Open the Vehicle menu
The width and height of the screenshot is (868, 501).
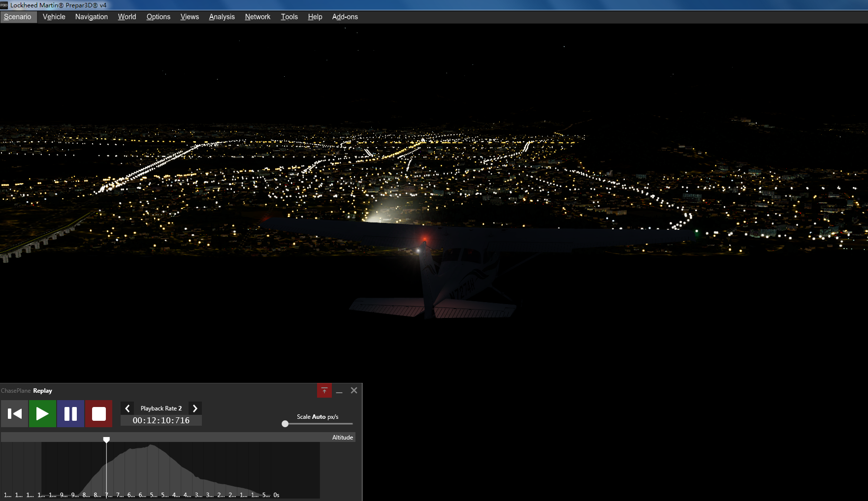click(x=54, y=16)
